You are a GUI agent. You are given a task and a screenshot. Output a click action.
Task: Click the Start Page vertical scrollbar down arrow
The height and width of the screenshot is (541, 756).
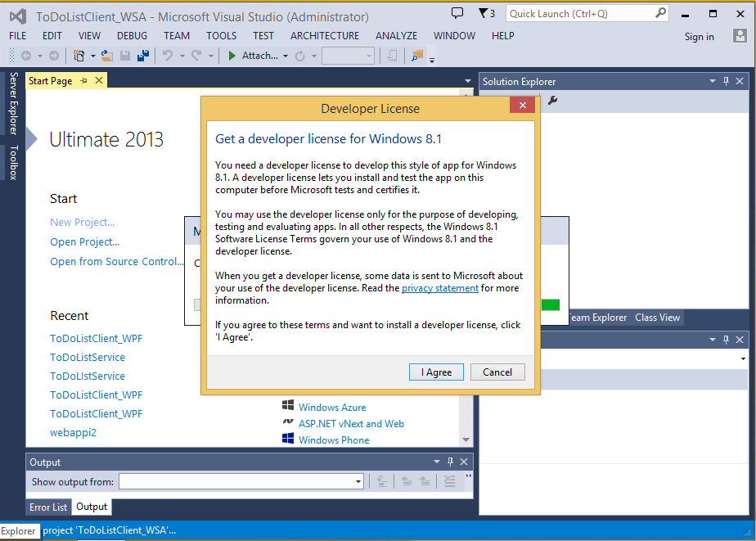point(466,440)
